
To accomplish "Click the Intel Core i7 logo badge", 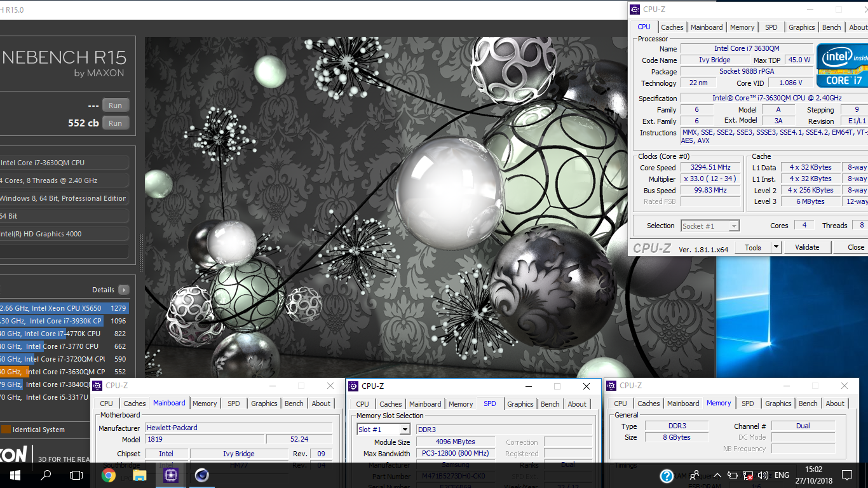I will click(842, 65).
